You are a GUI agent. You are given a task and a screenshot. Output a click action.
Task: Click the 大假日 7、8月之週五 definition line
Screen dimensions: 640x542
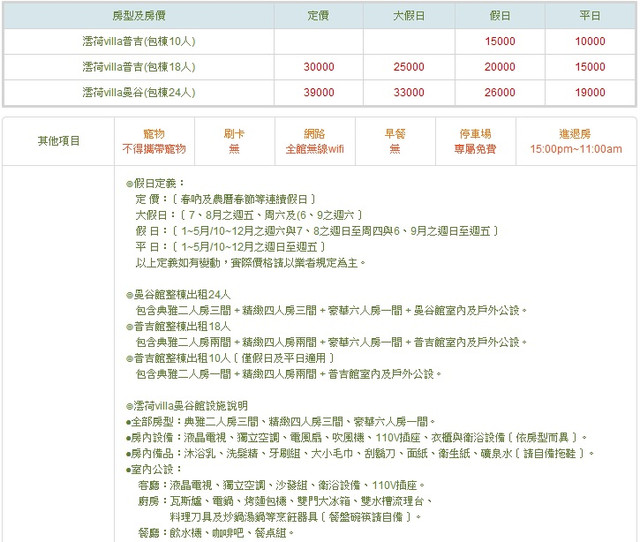(249, 215)
